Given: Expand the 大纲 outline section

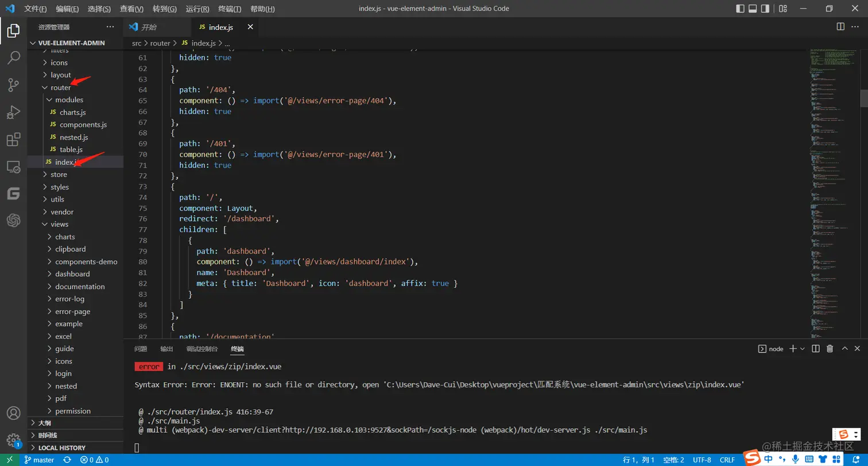Looking at the screenshot, I should click(x=75, y=423).
